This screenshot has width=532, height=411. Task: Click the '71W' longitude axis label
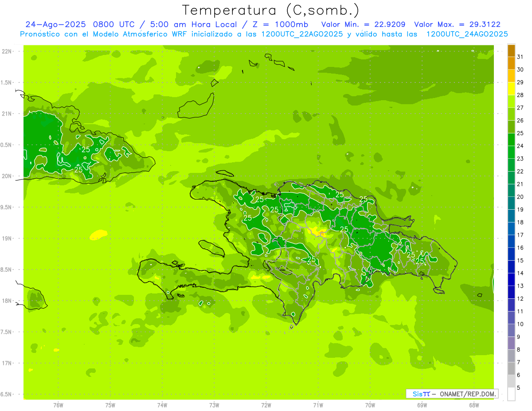(x=318, y=405)
